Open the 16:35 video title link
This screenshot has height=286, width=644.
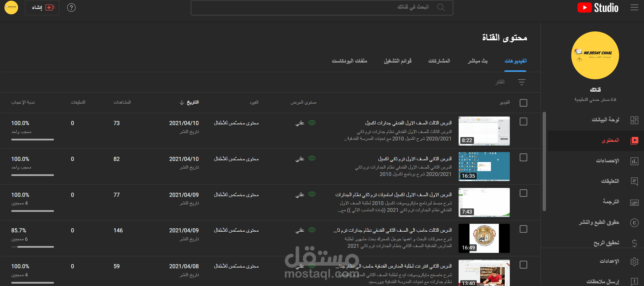(x=415, y=159)
